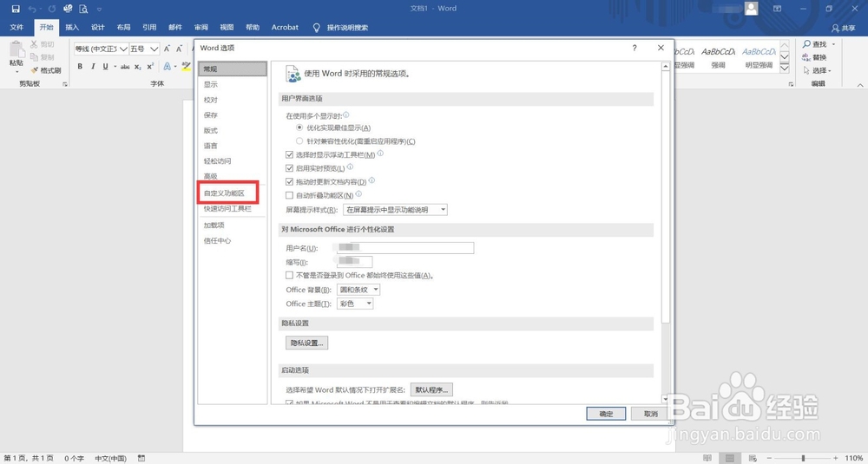
Task: Toggle Underline formatting in Word ribbon
Action: [x=105, y=67]
